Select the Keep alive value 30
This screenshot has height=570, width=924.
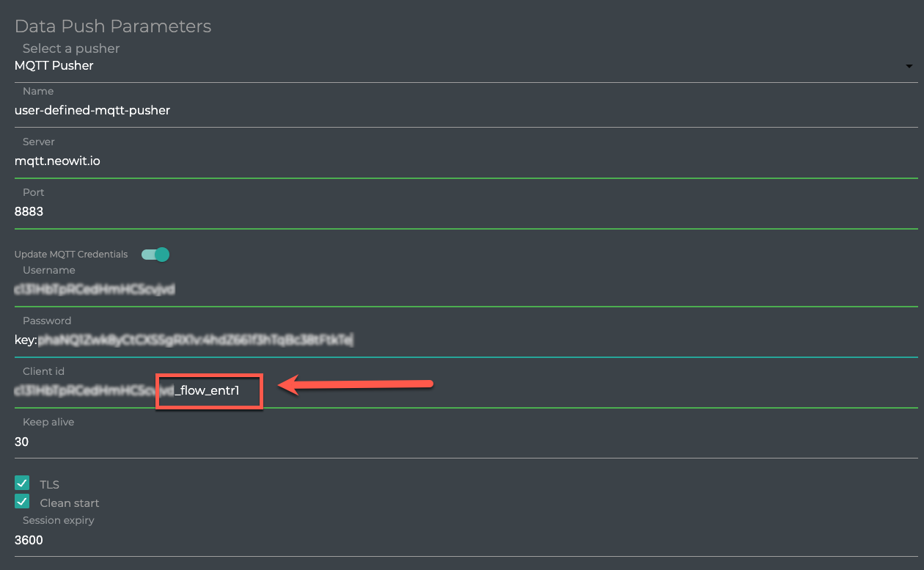click(x=22, y=442)
